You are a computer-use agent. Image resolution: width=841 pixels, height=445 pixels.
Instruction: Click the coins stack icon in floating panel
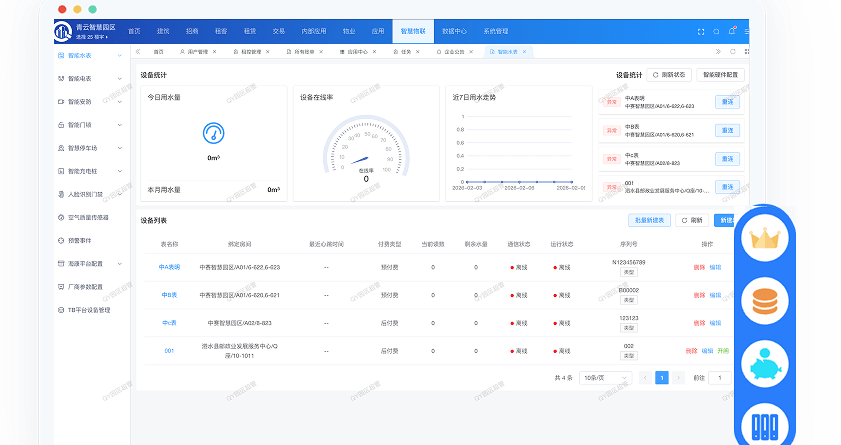point(765,301)
